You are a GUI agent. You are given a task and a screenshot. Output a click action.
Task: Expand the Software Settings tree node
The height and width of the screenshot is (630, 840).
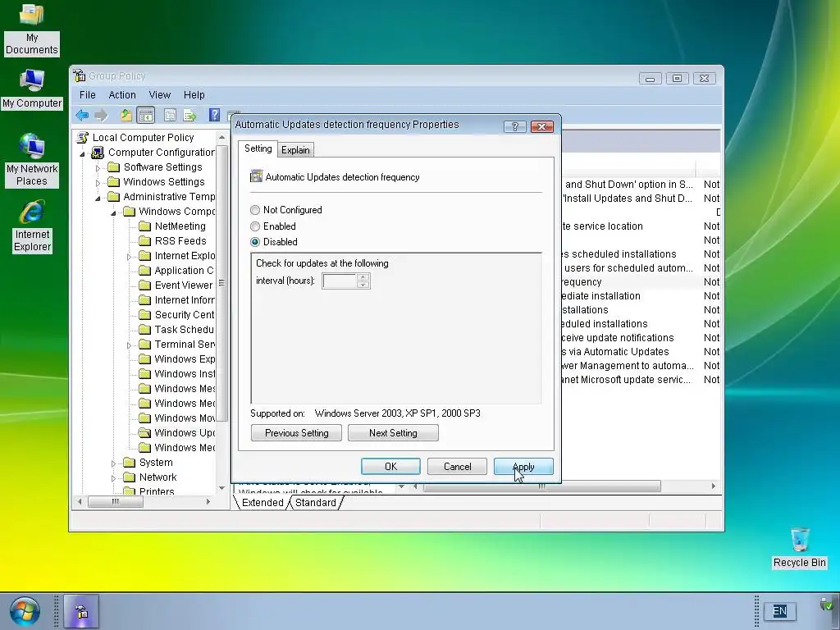pos(98,168)
